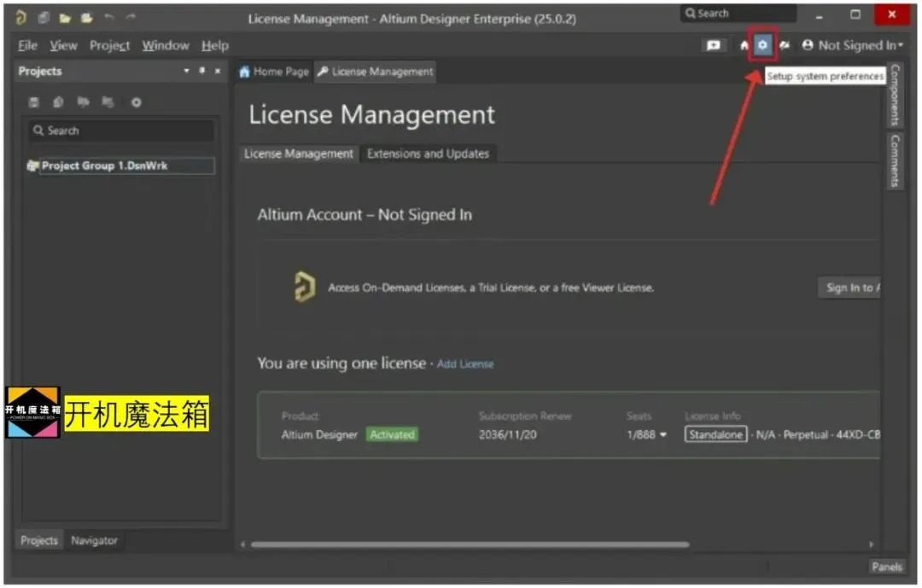Click the horizontal scrollbar thumb
Image resolution: width=922 pixels, height=588 pixels.
[x=470, y=545]
